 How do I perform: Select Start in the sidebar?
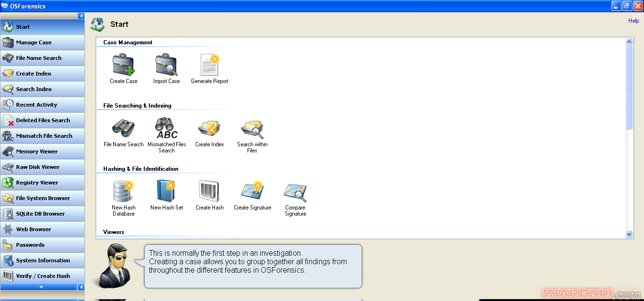point(42,27)
